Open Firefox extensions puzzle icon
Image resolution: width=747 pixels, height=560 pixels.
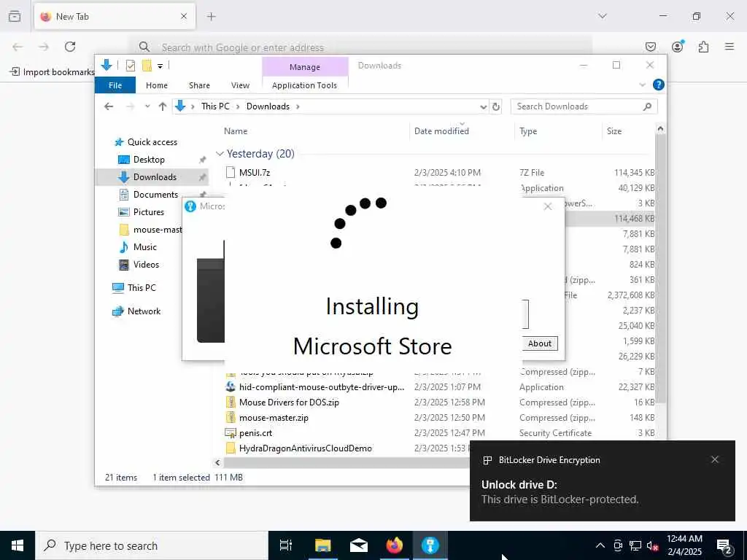pos(703,47)
